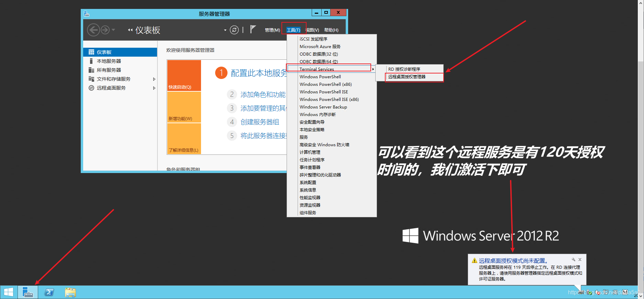Choose Windows Server Backup menu entry
The image size is (644, 299).
[x=332, y=107]
